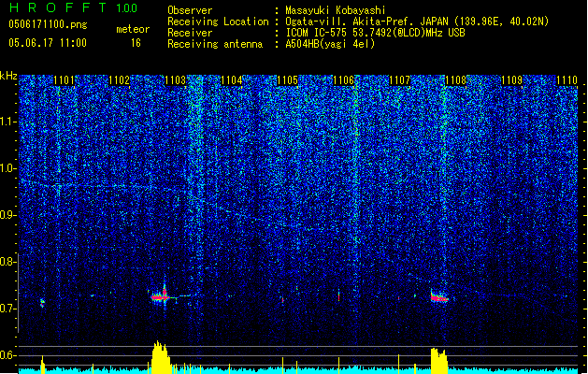Select the filename 0506171100.png
Image resolution: width=588 pixels, height=374 pixels.
pos(48,24)
